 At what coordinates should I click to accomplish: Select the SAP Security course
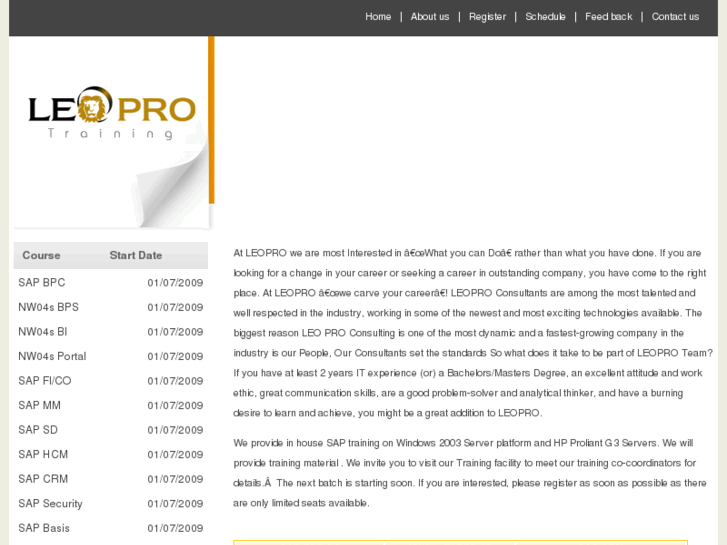tap(50, 504)
